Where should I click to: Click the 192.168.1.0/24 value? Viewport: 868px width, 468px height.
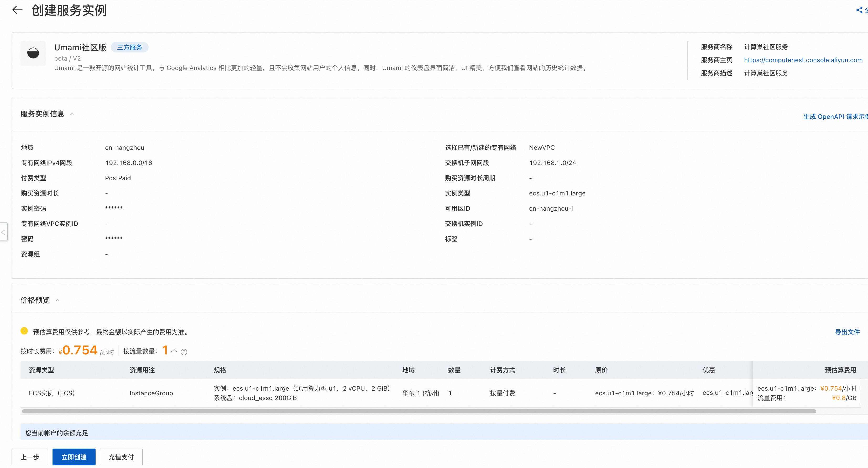tap(553, 163)
